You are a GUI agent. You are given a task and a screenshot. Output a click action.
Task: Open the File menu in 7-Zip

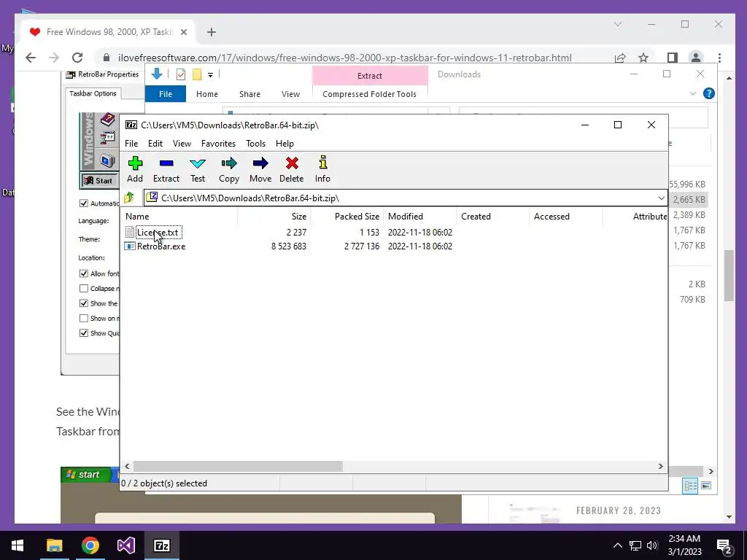coord(131,144)
